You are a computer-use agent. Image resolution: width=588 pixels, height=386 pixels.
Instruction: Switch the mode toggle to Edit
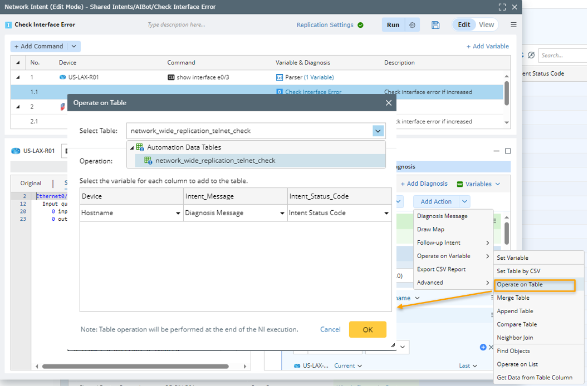tap(464, 24)
